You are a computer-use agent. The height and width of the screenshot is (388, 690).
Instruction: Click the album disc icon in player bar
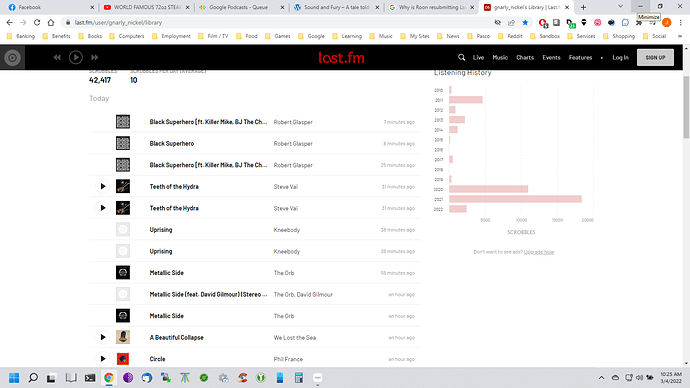12,57
